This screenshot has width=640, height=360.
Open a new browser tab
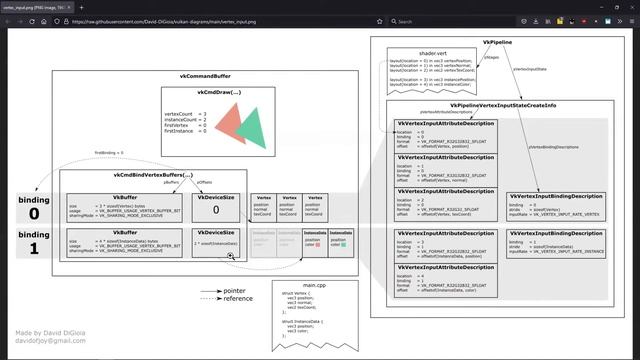81,7
